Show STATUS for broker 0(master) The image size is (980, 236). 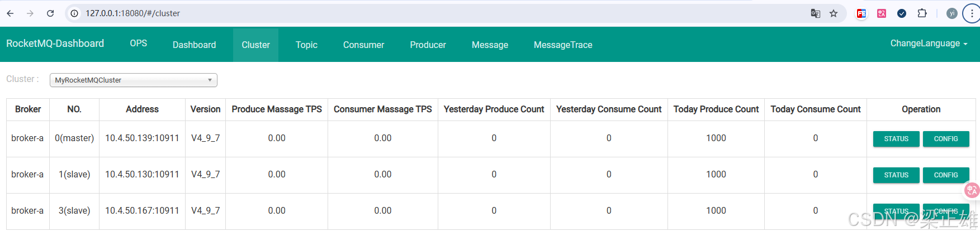(x=896, y=139)
